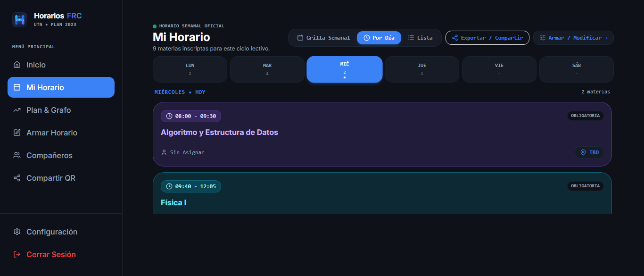The width and height of the screenshot is (644, 276).
Task: Click the Horarios FRC logo icon
Action: pyautogui.click(x=19, y=20)
